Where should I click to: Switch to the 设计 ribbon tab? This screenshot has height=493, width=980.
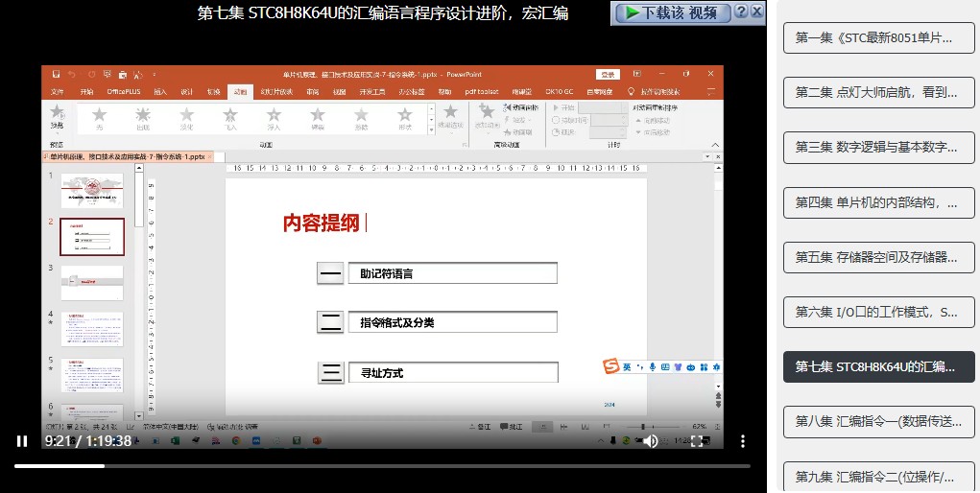tap(187, 92)
